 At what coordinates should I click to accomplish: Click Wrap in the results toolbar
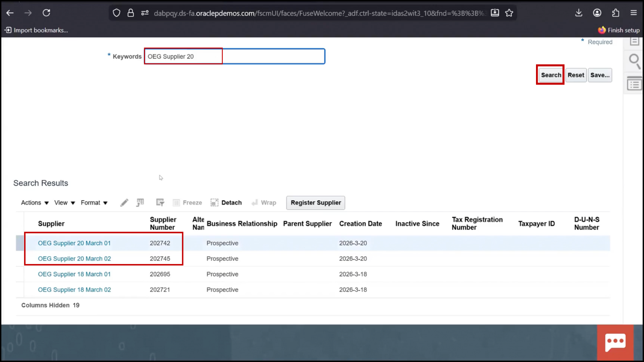pyautogui.click(x=264, y=203)
